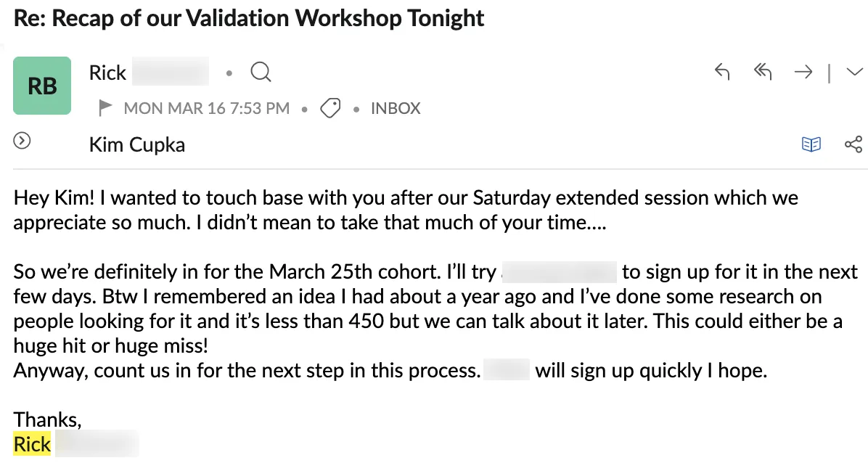The image size is (868, 463).
Task: Click the Reply All double-arrow icon
Action: (x=762, y=72)
